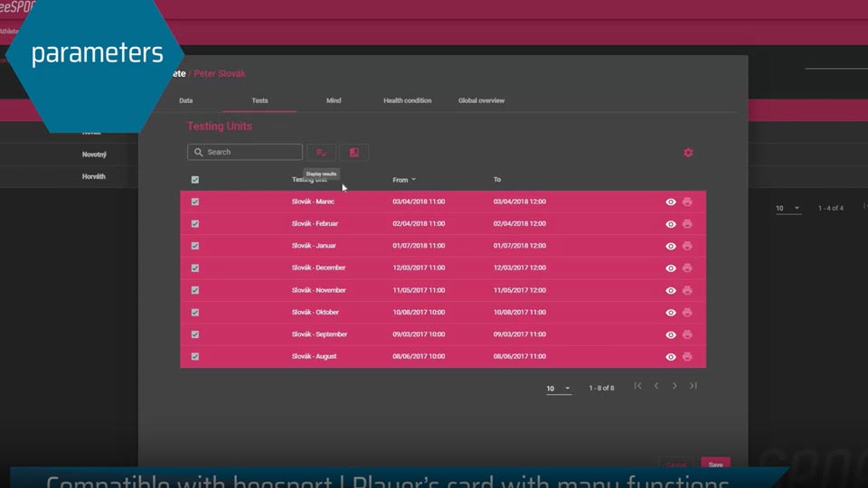Click the compare chart icon beside search
The width and height of the screenshot is (868, 488).
coord(354,152)
